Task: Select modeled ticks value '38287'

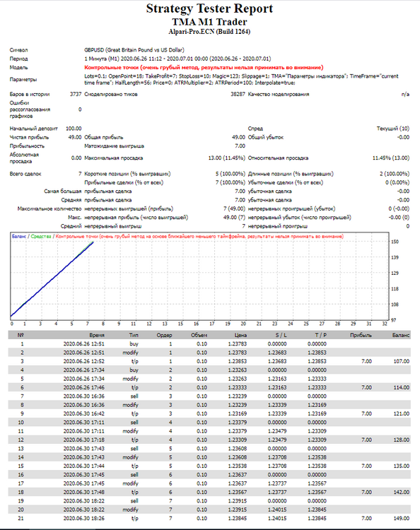Action: pos(238,94)
